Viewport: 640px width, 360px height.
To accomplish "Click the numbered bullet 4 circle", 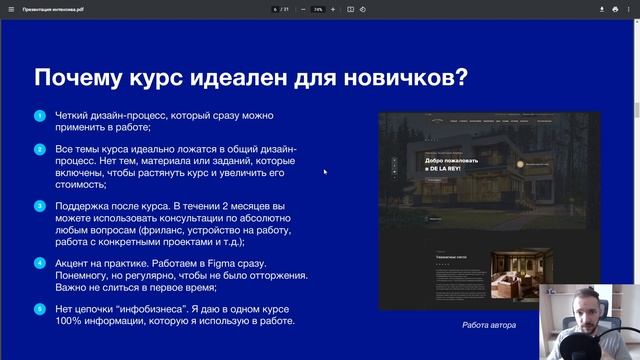I will 40,263.
